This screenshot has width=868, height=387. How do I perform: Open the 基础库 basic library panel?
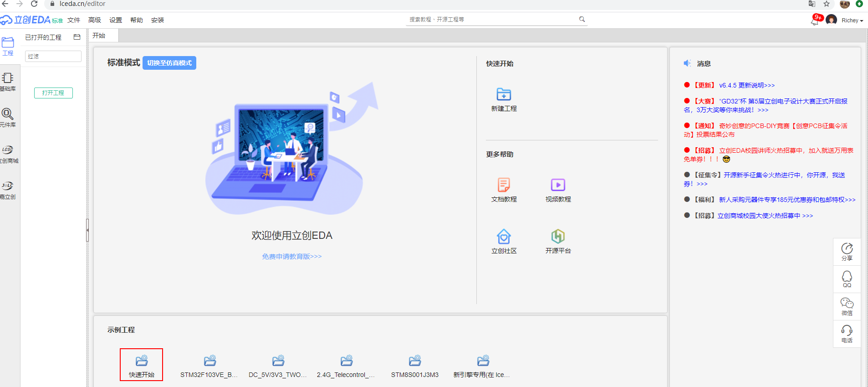tap(8, 82)
